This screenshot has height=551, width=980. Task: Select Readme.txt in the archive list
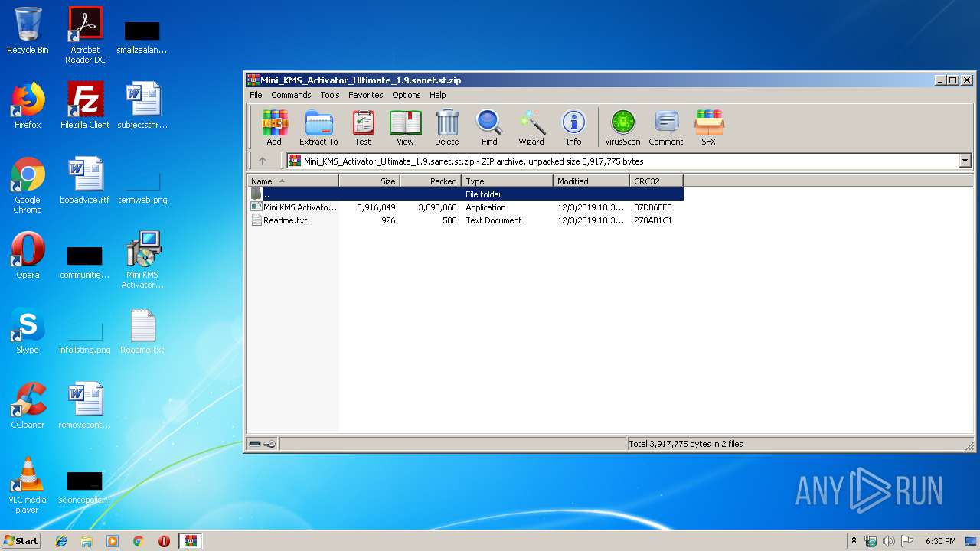[465, 220]
